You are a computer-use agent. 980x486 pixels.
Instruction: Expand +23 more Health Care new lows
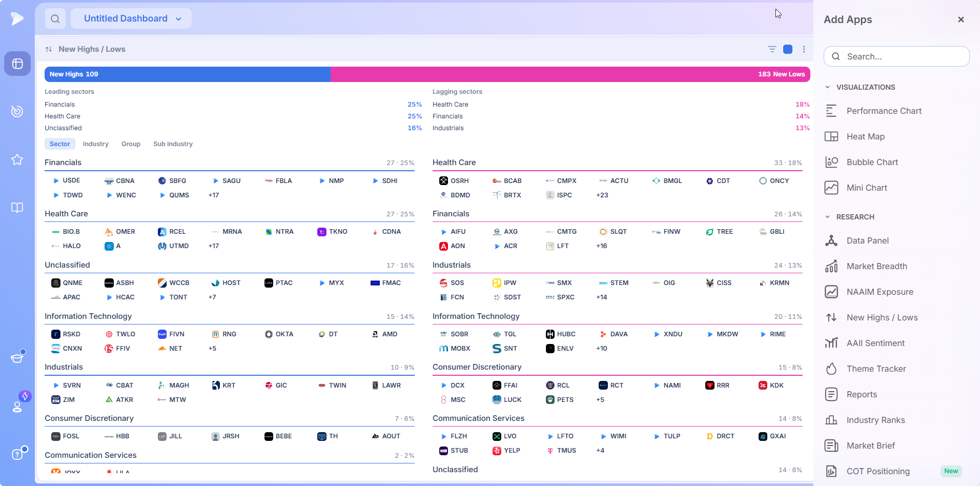[x=602, y=195]
